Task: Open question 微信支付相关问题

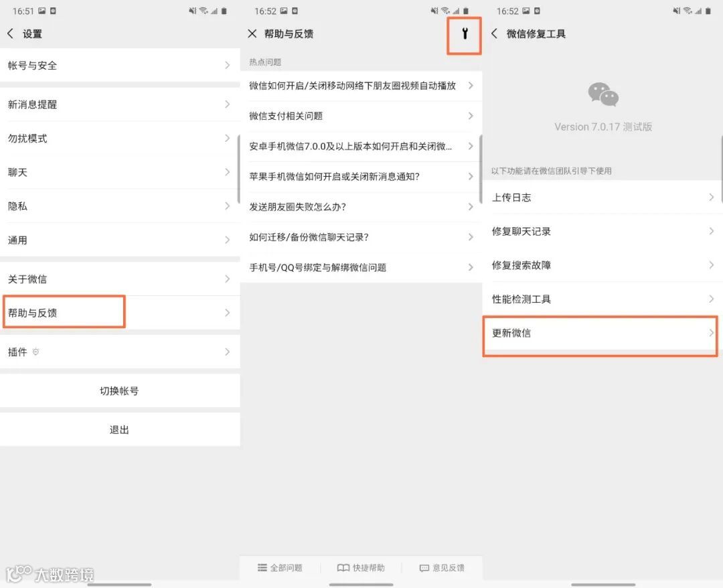Action: click(361, 116)
